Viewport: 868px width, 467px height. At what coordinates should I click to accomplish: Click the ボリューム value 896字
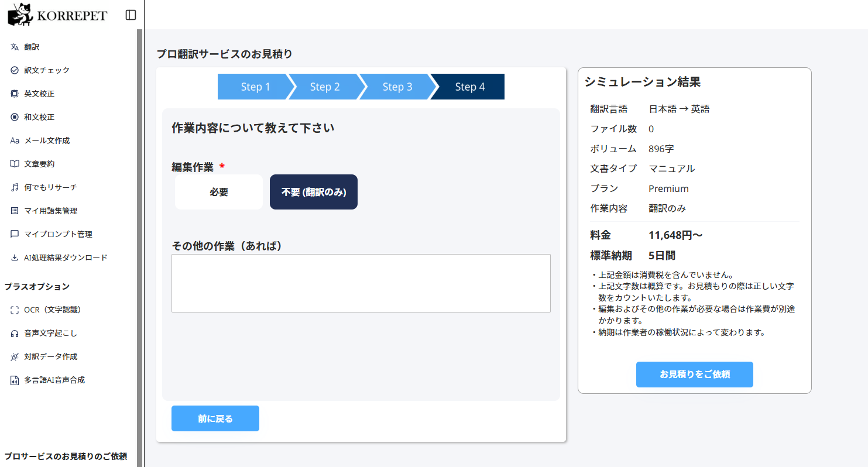(x=661, y=149)
